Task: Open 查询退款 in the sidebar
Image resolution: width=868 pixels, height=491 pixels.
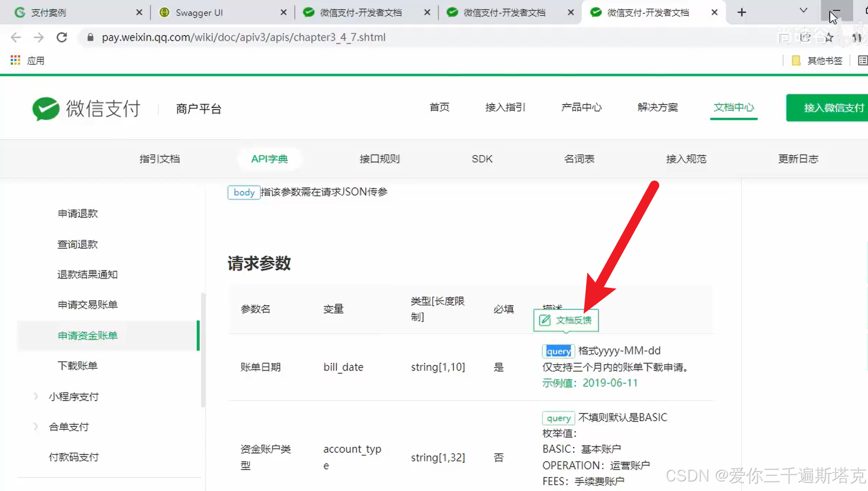Action: [78, 244]
